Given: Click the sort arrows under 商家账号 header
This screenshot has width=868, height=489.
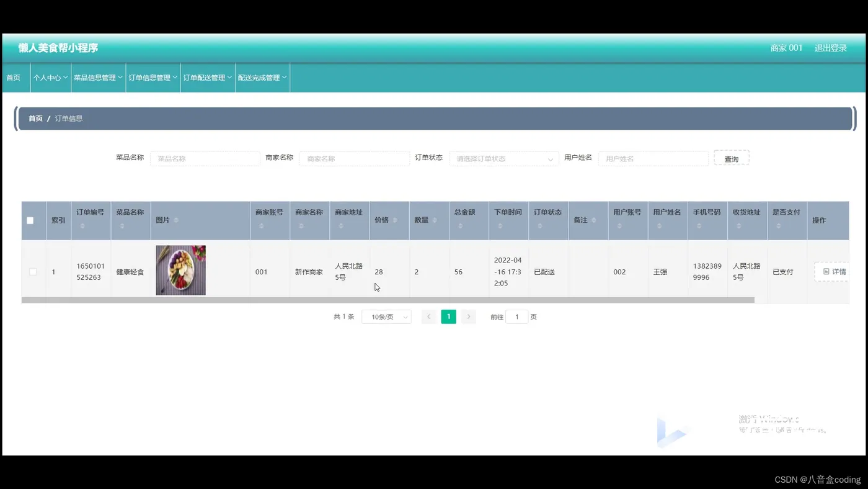Looking at the screenshot, I should click(261, 226).
